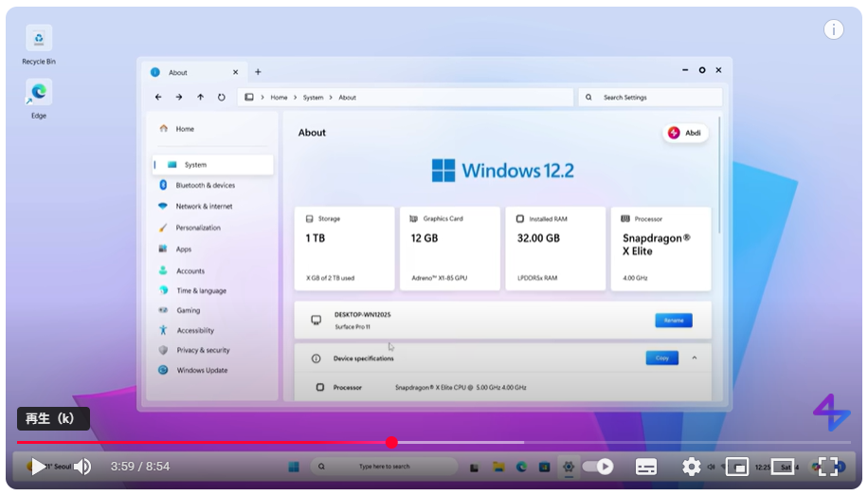Viewport: 868px width, 496px height.
Task: Click the Copy button
Action: pyautogui.click(x=662, y=358)
